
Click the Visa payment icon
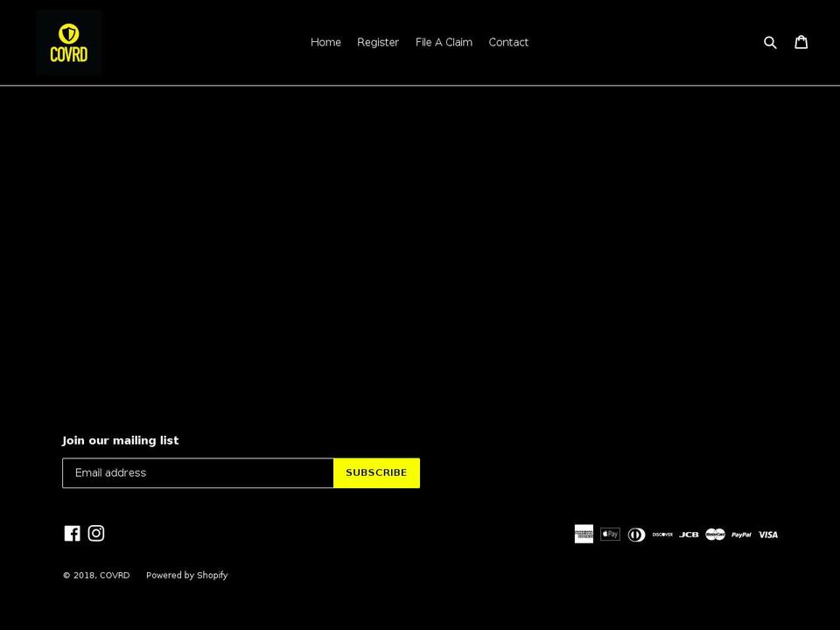768,535
